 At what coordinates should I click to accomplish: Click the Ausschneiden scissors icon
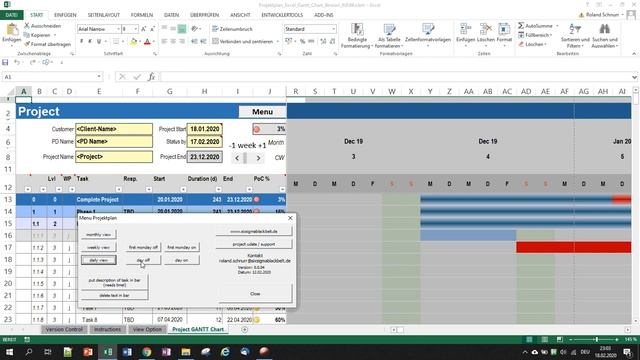(27, 26)
